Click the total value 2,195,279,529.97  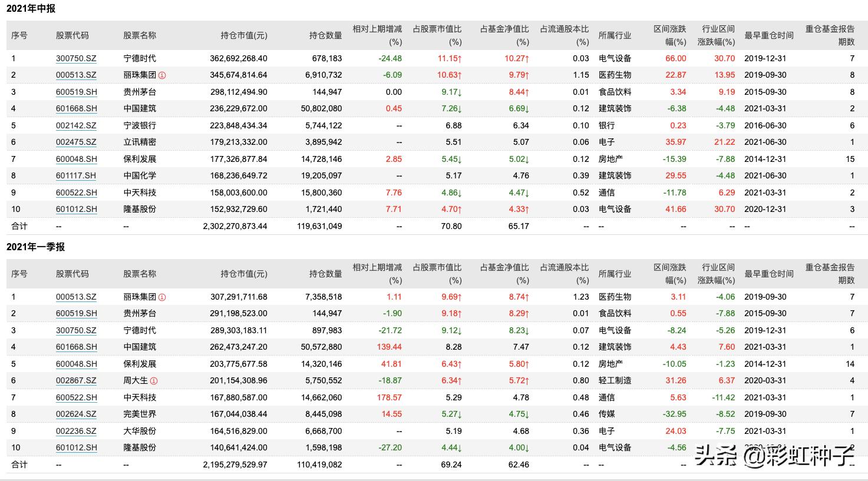[x=235, y=465]
